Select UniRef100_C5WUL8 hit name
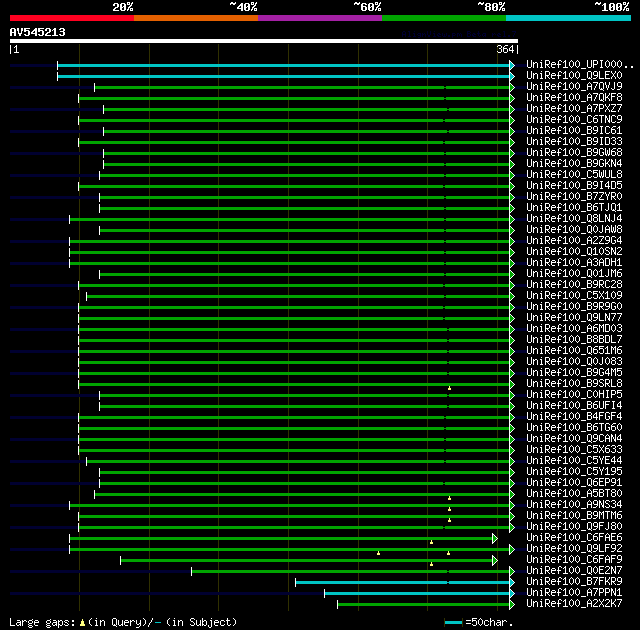This screenshot has height=630, width=640. click(x=574, y=175)
